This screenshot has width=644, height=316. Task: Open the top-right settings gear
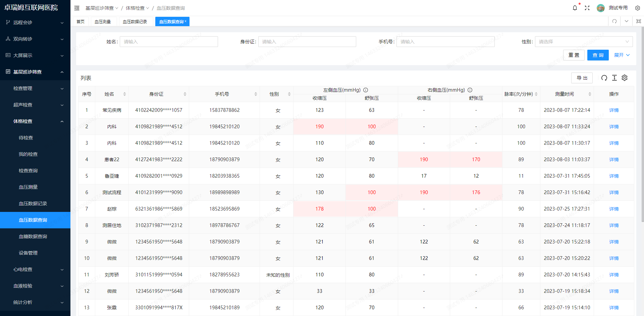pos(638,8)
